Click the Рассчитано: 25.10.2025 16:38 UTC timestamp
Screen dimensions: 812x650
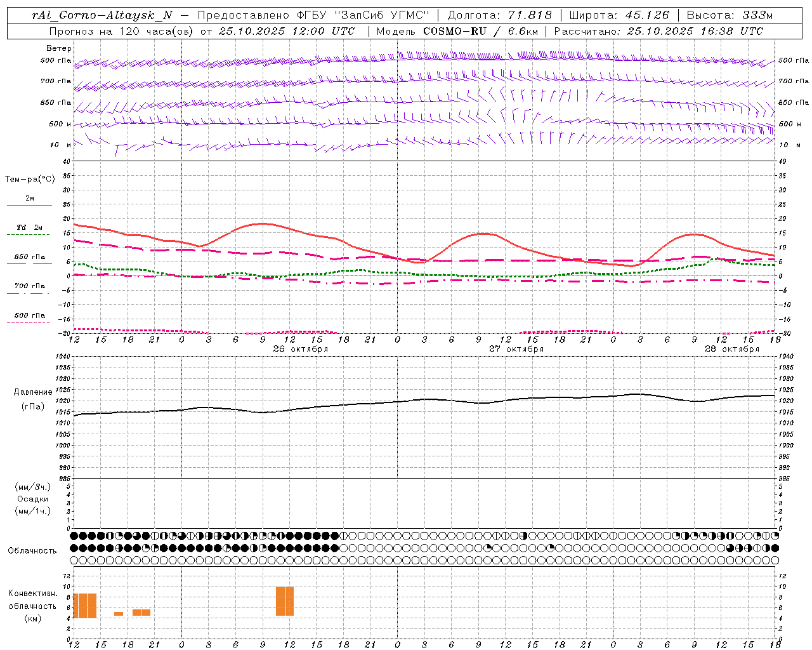coord(658,31)
